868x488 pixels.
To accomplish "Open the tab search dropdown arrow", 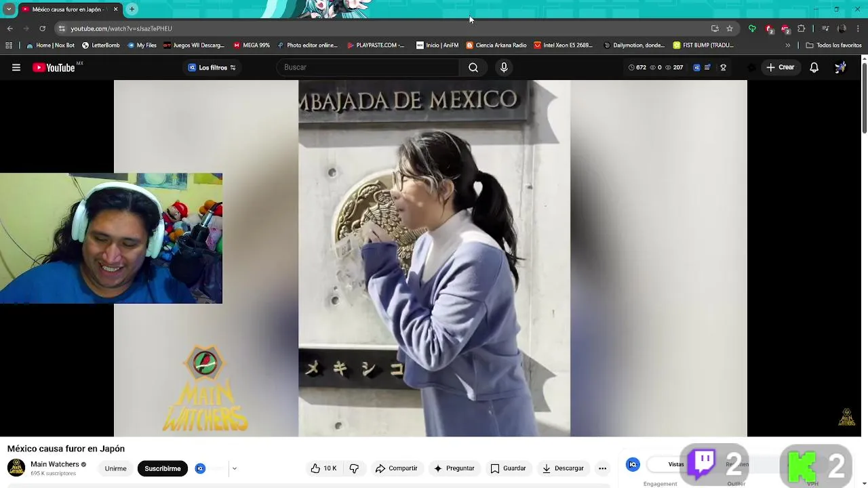I will coord(9,9).
